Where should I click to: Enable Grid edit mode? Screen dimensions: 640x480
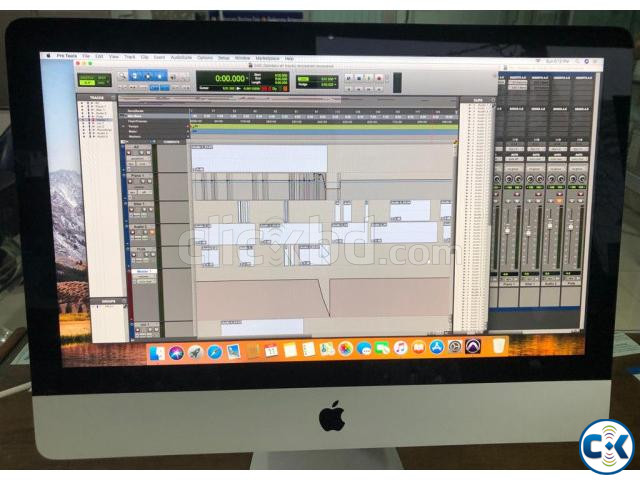pyautogui.click(x=102, y=83)
